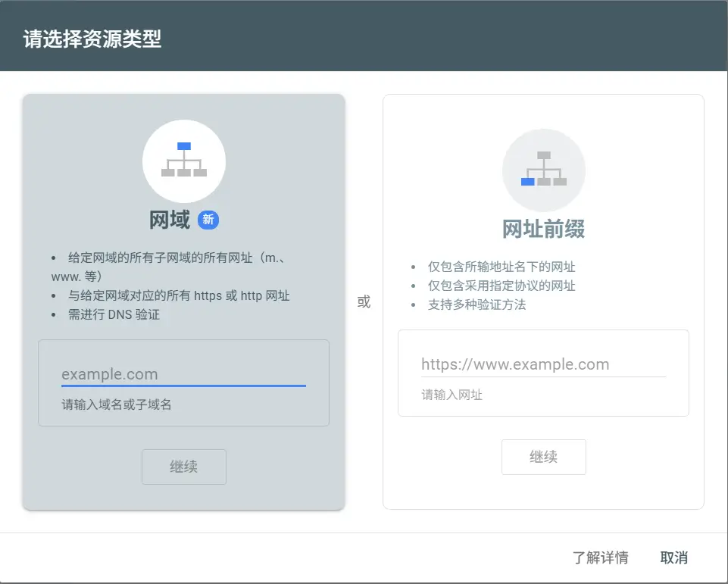Click the 请选择资源类型 dialog title
Image resolution: width=728 pixels, height=584 pixels.
pos(92,39)
